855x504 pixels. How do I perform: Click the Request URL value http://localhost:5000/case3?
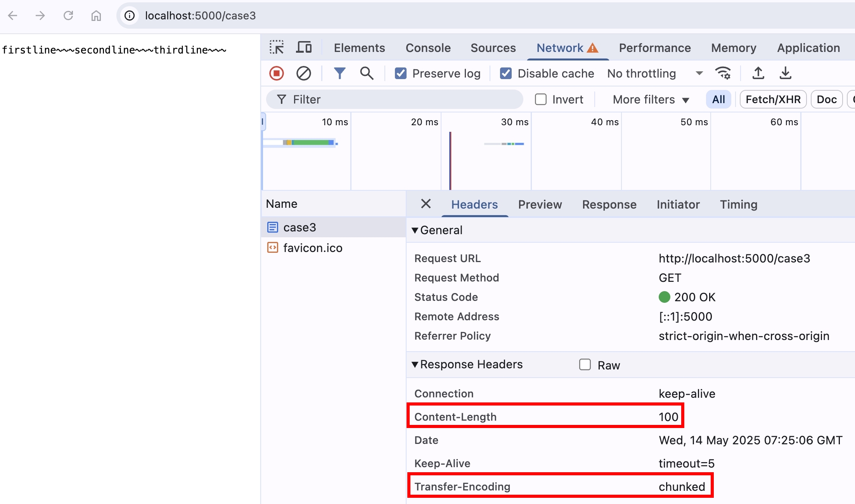(x=734, y=259)
